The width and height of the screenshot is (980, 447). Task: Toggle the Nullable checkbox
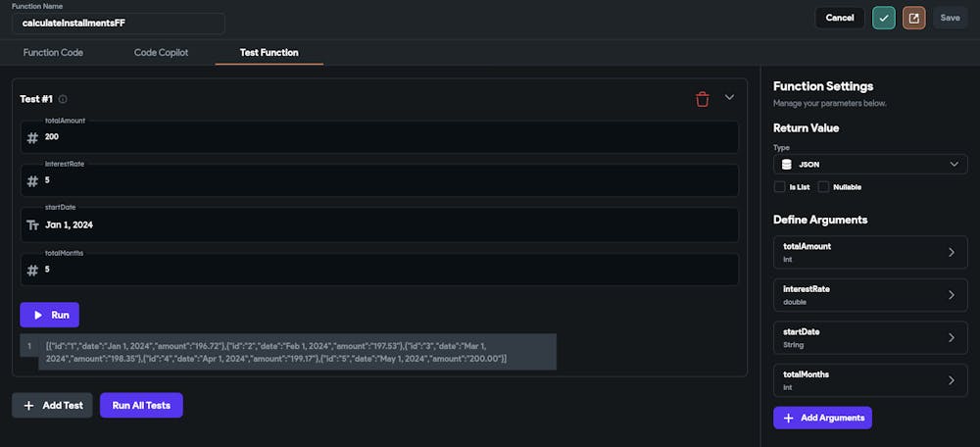tap(823, 186)
